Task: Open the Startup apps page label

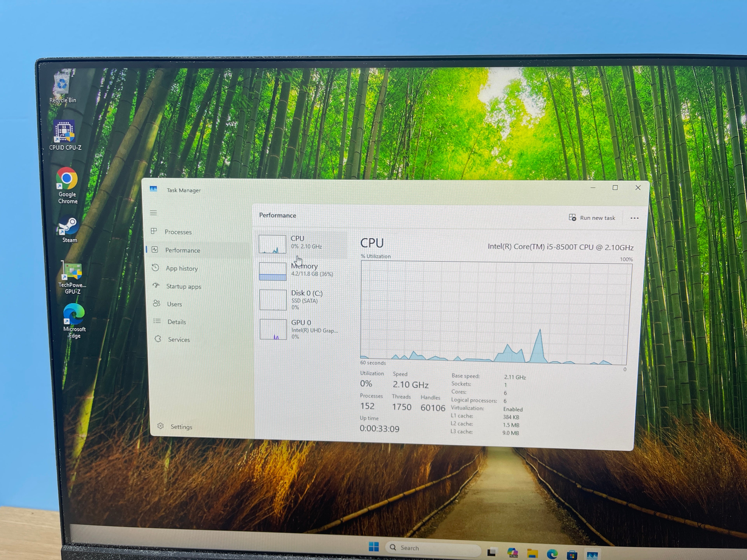Action: (184, 287)
